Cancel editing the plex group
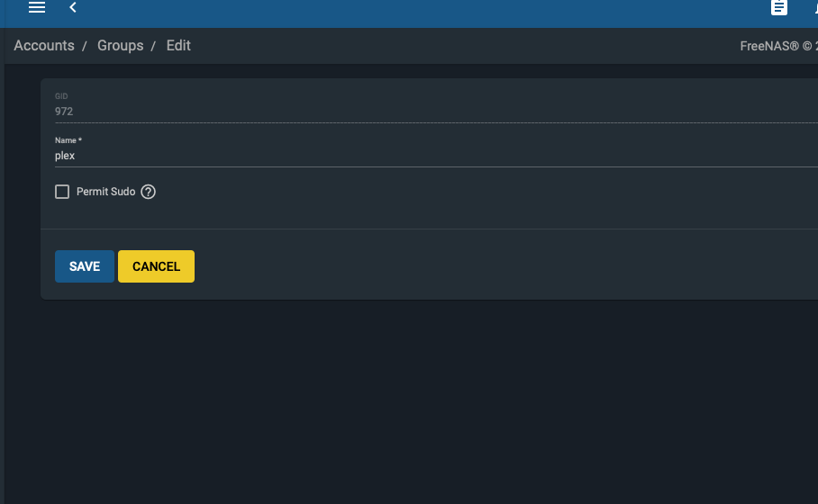 click(x=156, y=266)
